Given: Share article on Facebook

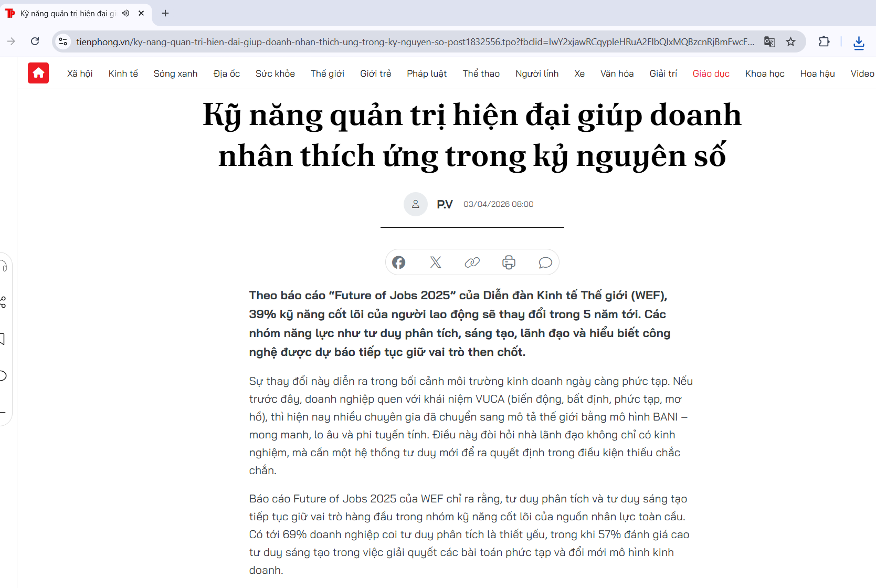Looking at the screenshot, I should (399, 262).
